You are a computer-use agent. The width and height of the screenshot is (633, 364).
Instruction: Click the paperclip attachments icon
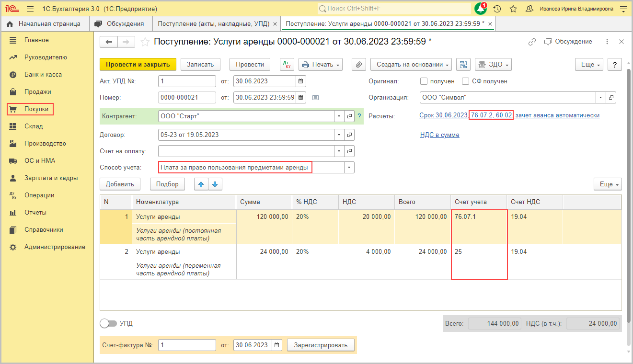click(x=359, y=65)
